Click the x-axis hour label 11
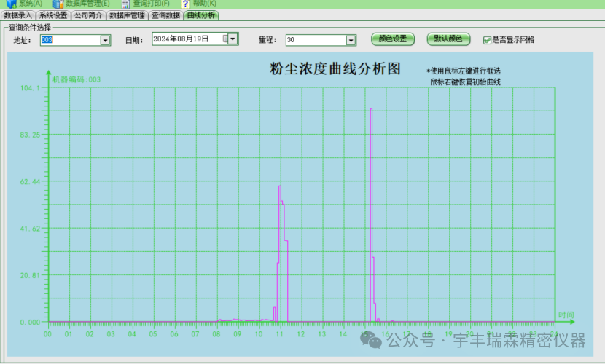The height and width of the screenshot is (364, 605). pos(280,334)
